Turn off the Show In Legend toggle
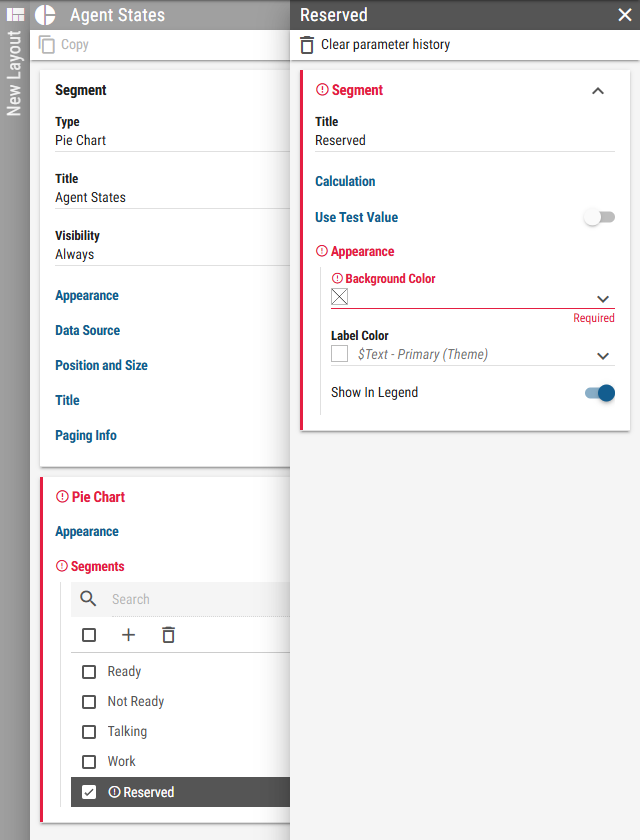Screen dimensions: 640x840 600,393
